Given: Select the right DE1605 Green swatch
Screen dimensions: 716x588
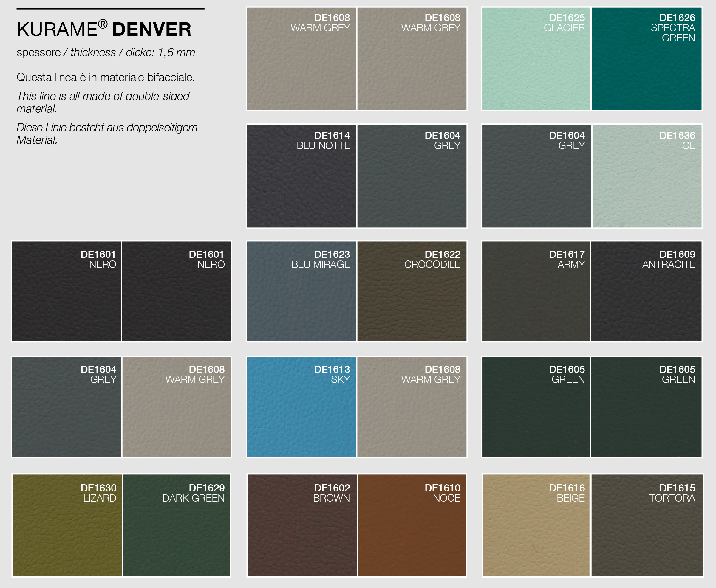Looking at the screenshot, I should [x=646, y=407].
